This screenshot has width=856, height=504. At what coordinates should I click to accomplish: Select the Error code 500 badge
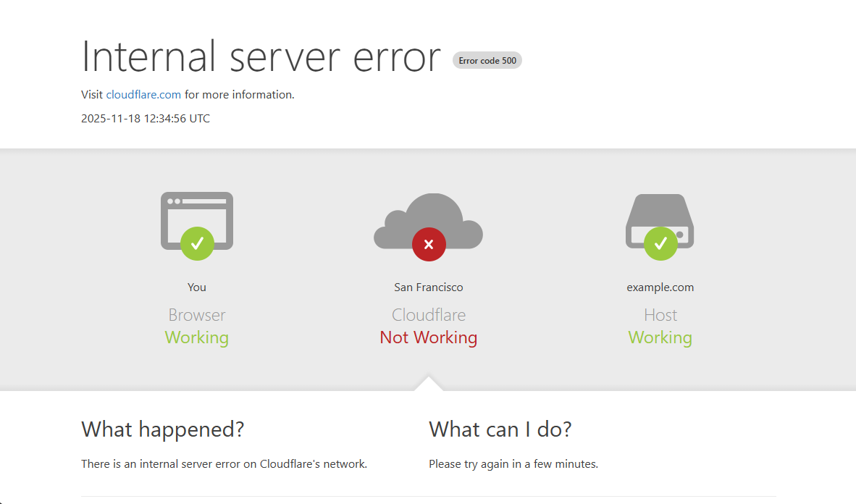487,60
